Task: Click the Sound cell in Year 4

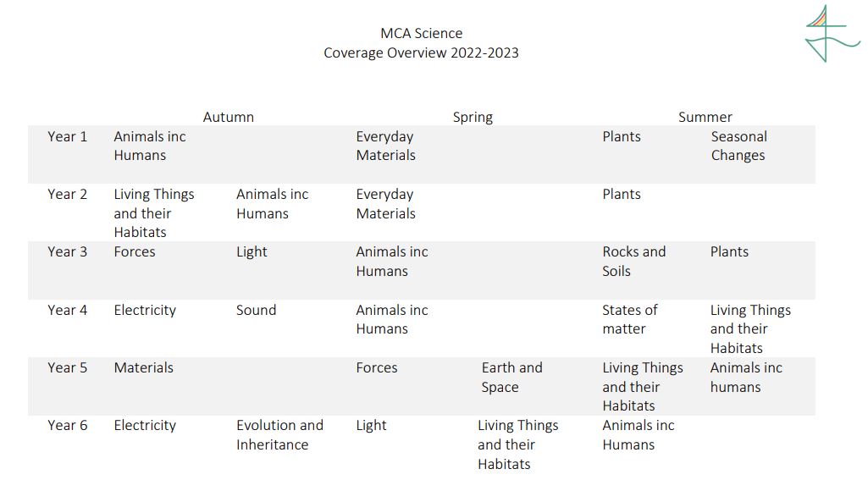Action: [256, 310]
